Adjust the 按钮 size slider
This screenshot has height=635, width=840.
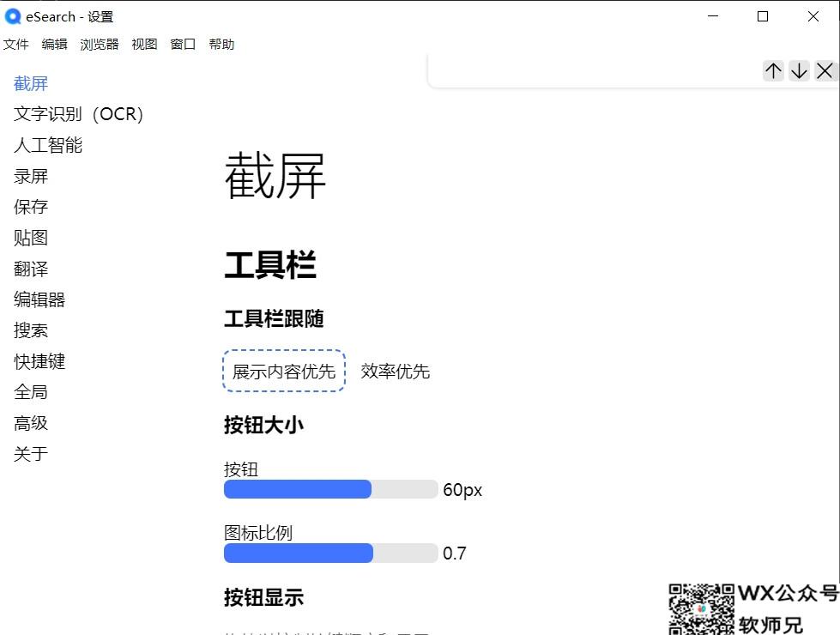click(330, 489)
